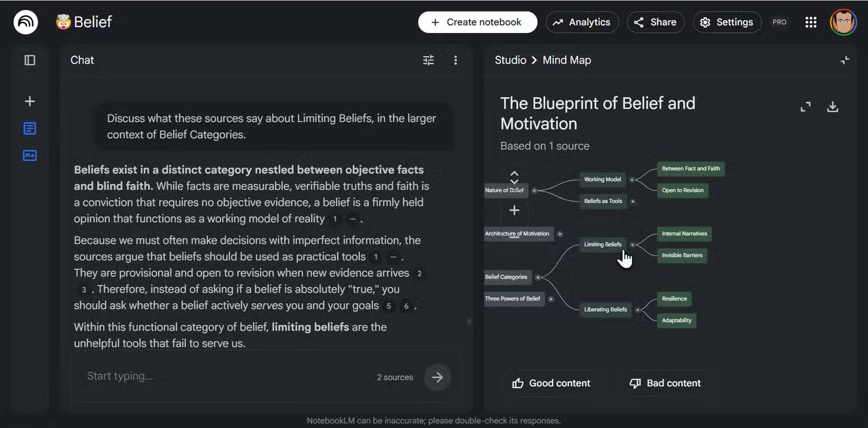Toggle the left sidebar panel icon
This screenshot has width=868, height=428.
pos(30,60)
